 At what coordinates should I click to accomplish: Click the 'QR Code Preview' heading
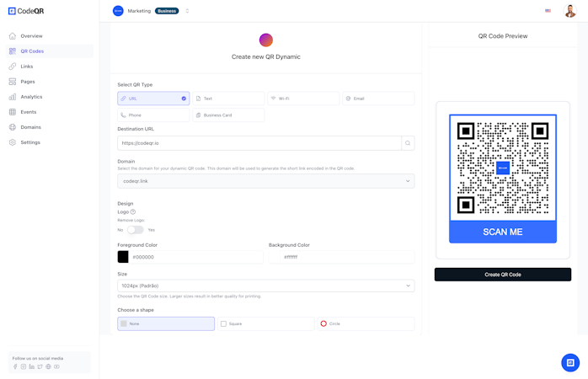pyautogui.click(x=503, y=36)
